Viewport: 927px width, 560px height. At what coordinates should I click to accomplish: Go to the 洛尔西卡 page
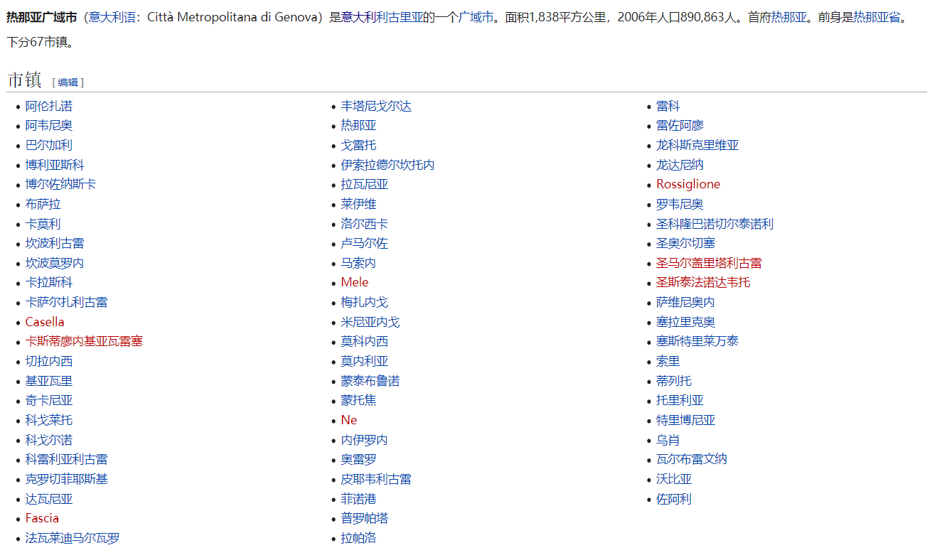(365, 224)
